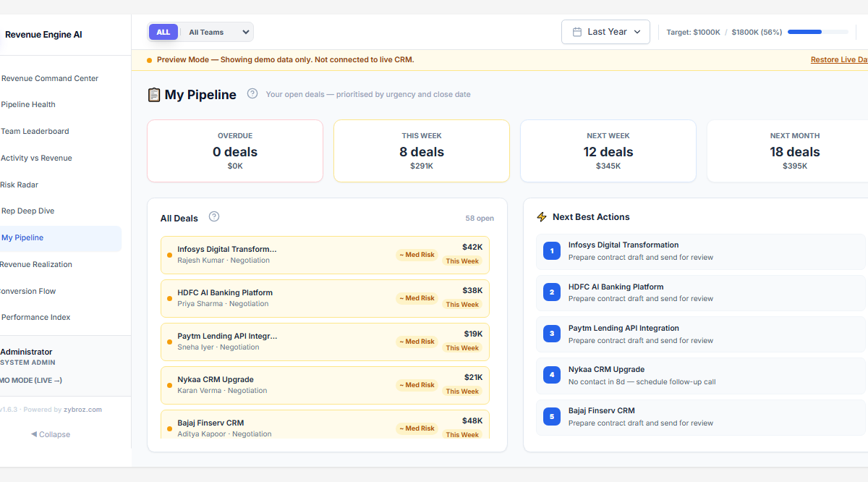Select Paytm Lending API Integration next best action
Viewport: 868px width, 482px height.
coord(700,334)
